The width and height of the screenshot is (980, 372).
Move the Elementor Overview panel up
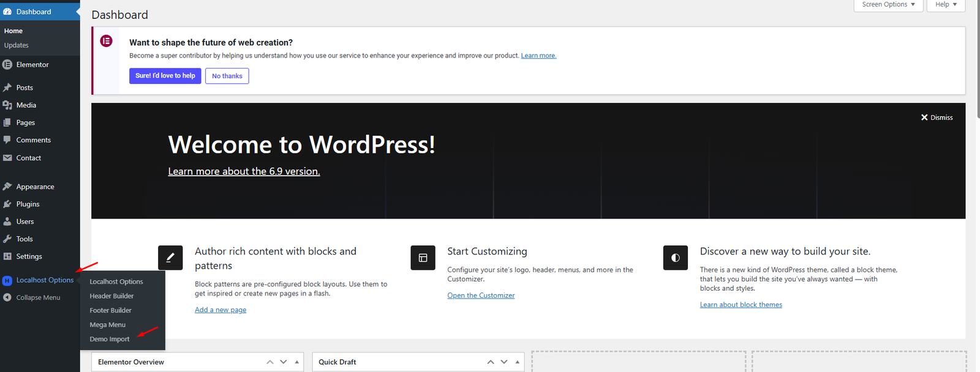tap(270, 362)
